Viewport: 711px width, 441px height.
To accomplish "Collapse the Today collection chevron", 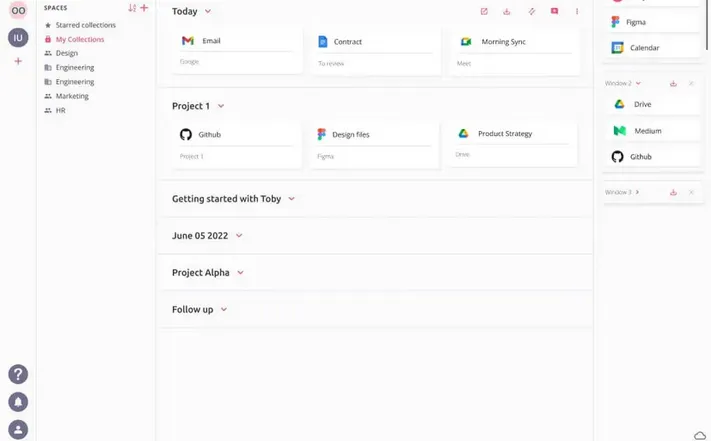I will click(208, 12).
